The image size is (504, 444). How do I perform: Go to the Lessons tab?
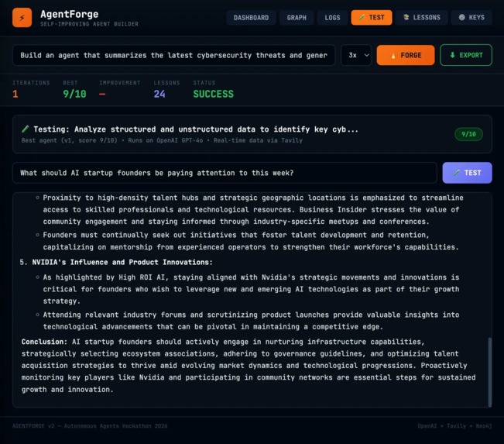tap(422, 17)
